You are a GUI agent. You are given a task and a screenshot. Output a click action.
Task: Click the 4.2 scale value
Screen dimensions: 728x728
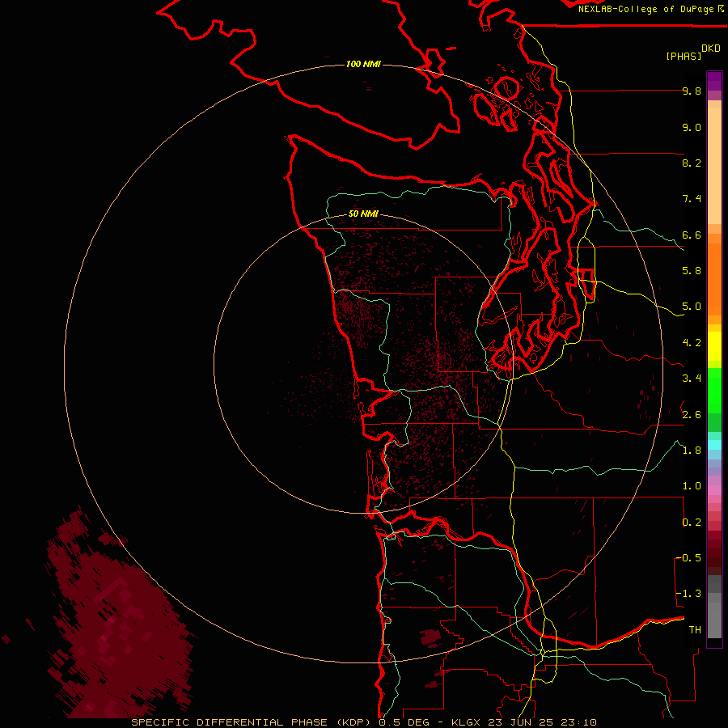pos(692,343)
